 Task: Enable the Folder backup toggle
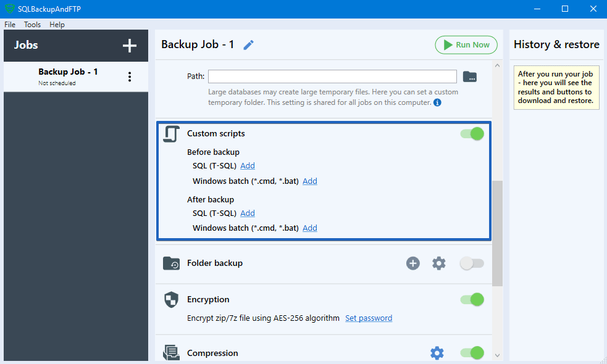472,263
